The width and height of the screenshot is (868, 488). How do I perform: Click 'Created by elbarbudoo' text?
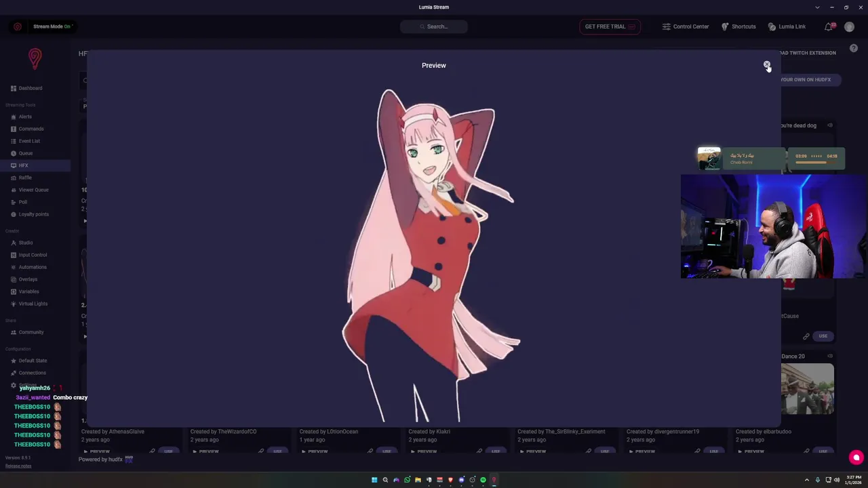tap(764, 432)
